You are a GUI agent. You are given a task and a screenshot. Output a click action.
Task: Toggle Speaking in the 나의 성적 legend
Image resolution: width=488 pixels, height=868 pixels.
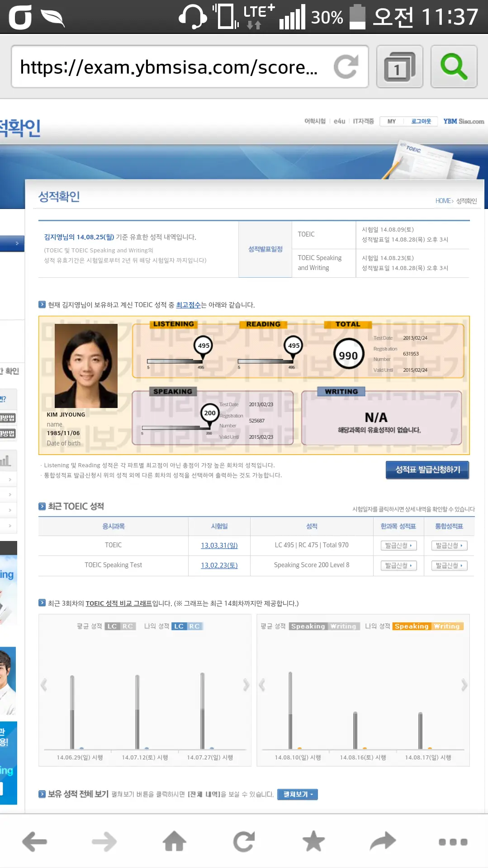click(x=411, y=626)
